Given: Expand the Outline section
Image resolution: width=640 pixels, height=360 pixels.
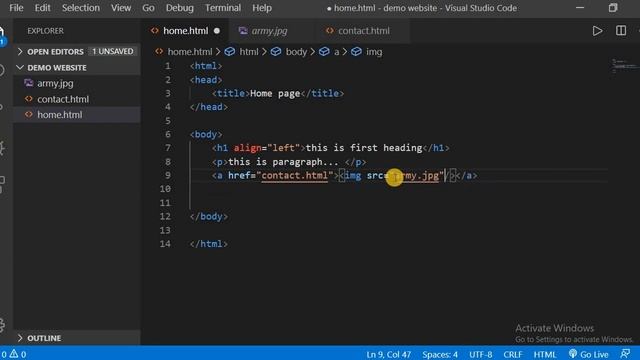Looking at the screenshot, I should coord(44,338).
